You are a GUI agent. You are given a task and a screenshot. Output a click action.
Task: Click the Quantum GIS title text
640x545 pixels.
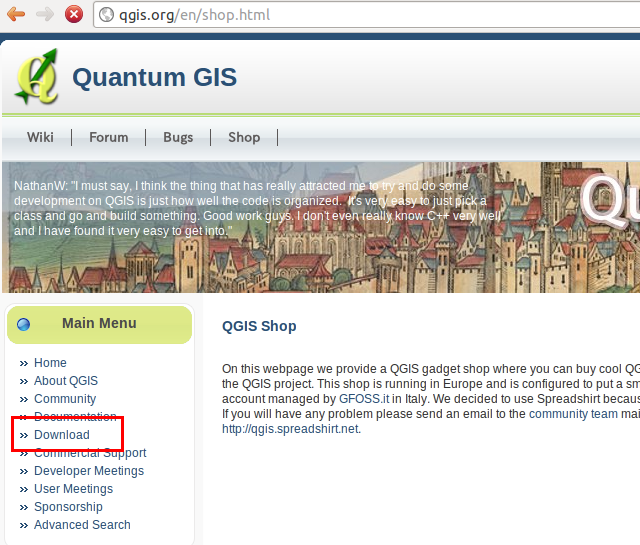pos(155,77)
